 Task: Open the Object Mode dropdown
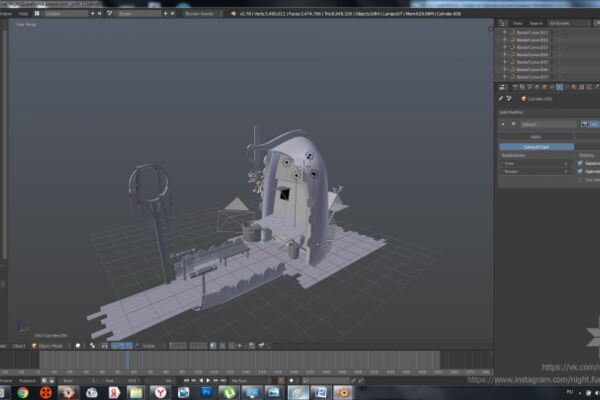(48, 346)
